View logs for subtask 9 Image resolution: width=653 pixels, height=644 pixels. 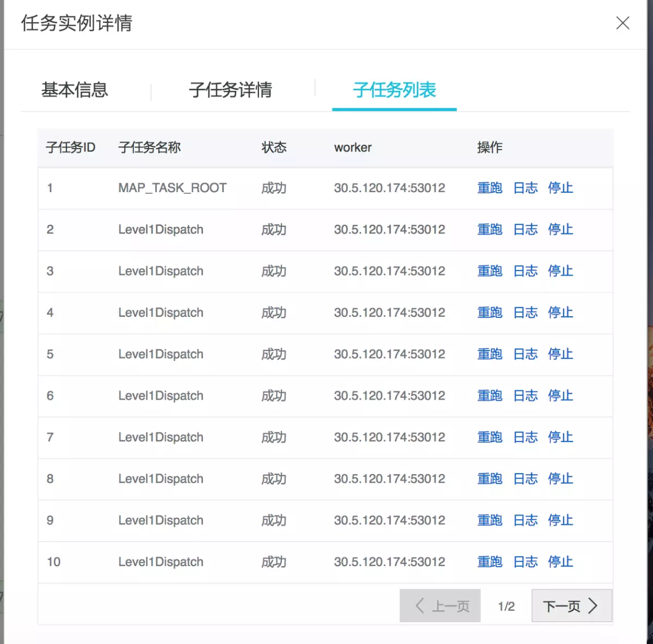pos(525,520)
